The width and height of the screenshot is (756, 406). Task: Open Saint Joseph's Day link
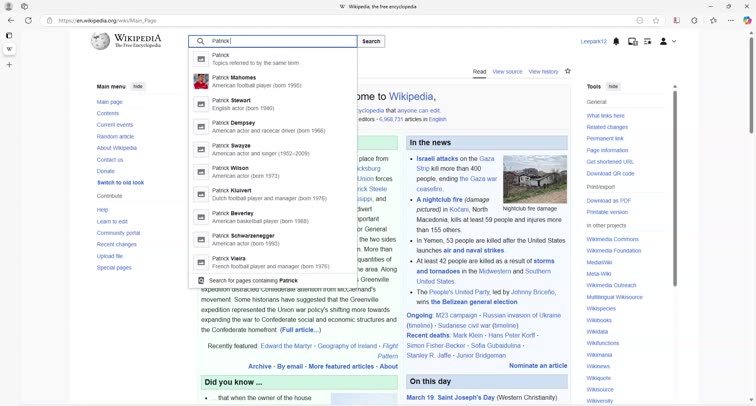click(466, 397)
